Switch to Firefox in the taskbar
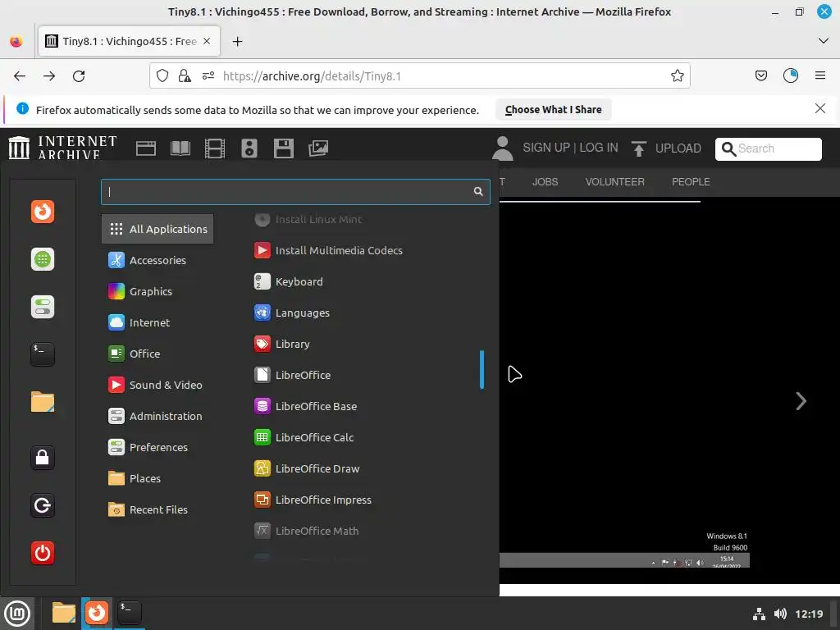Viewport: 840px width, 630px height. (97, 613)
